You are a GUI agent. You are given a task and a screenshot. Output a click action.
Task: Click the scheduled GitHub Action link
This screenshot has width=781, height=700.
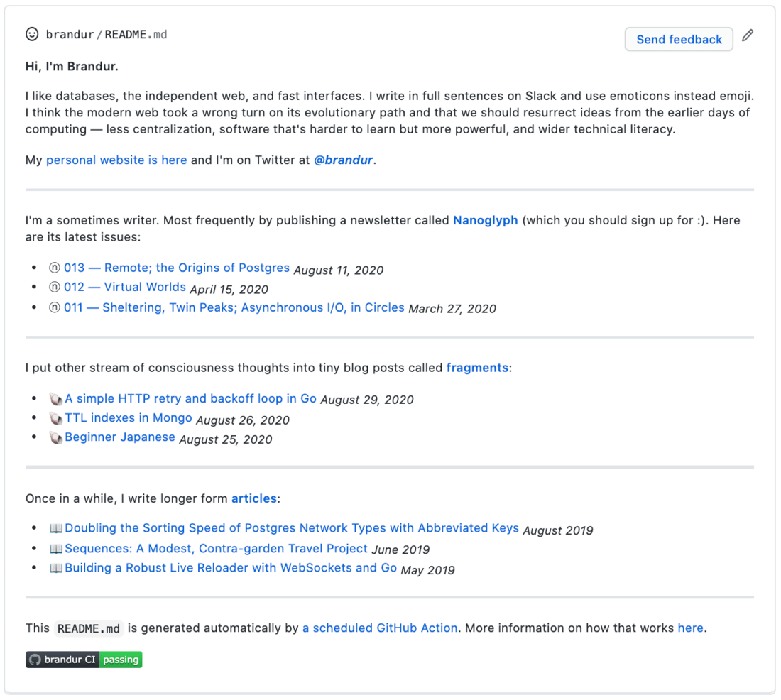click(x=380, y=628)
